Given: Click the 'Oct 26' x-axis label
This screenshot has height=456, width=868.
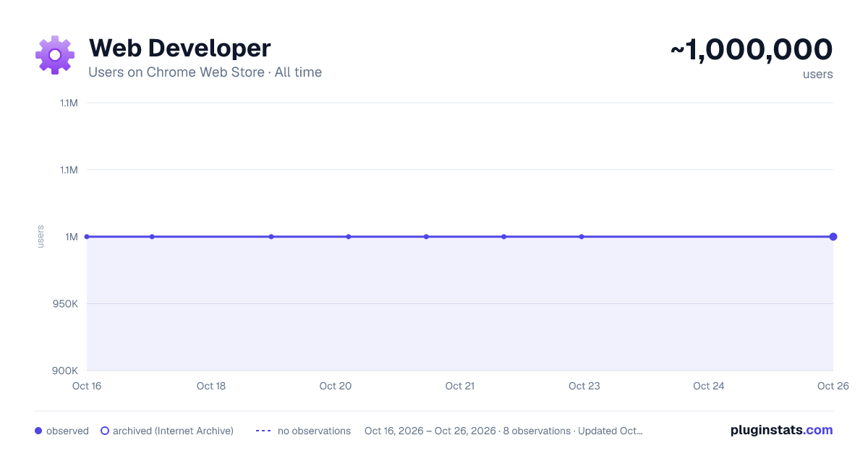Looking at the screenshot, I should pos(833,386).
